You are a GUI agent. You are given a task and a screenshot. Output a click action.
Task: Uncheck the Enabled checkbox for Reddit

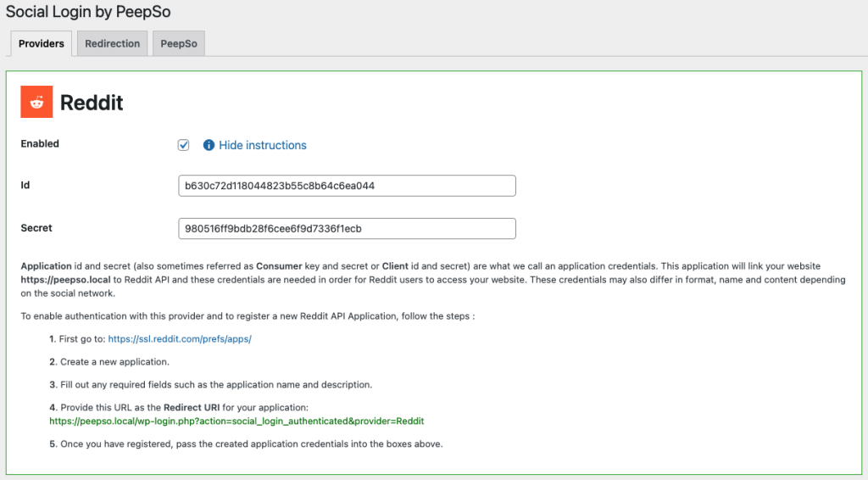click(x=184, y=145)
